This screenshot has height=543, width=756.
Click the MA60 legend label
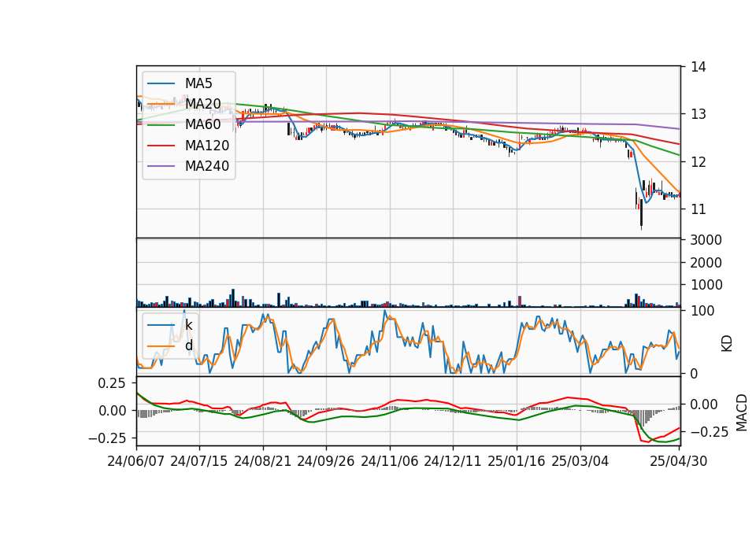(202, 125)
